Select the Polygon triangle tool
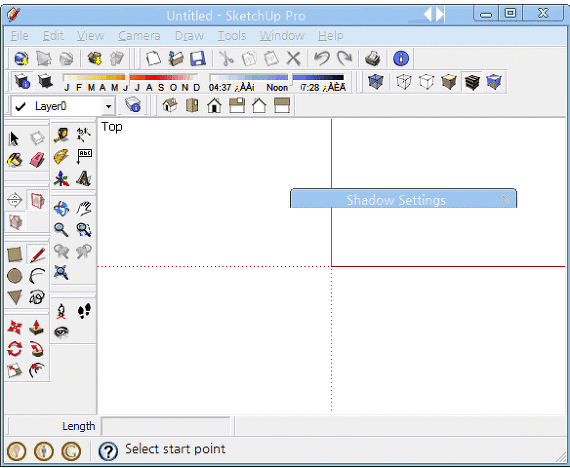 point(15,297)
